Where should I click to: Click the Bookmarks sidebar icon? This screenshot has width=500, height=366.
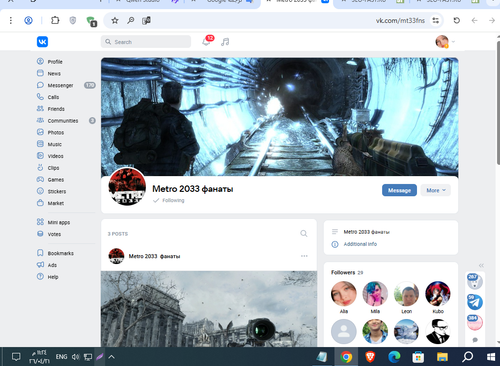(x=40, y=253)
